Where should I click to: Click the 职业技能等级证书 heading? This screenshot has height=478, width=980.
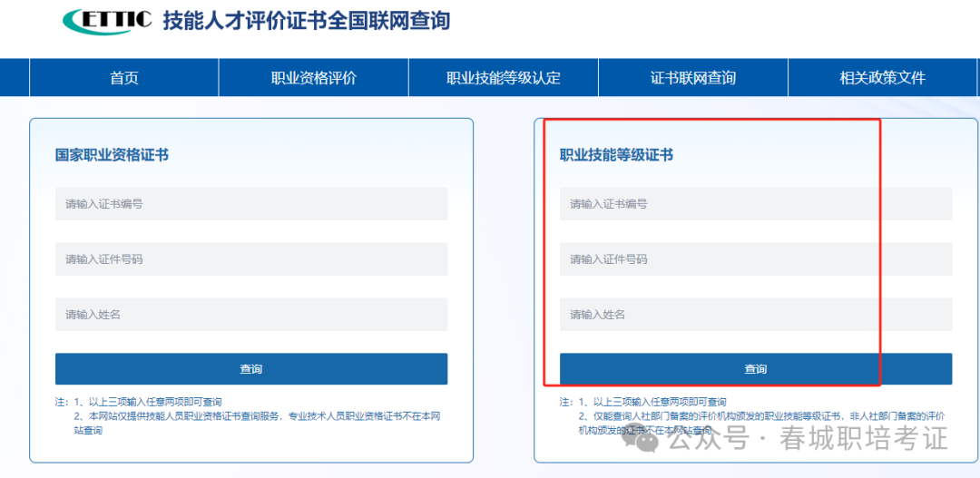click(616, 155)
